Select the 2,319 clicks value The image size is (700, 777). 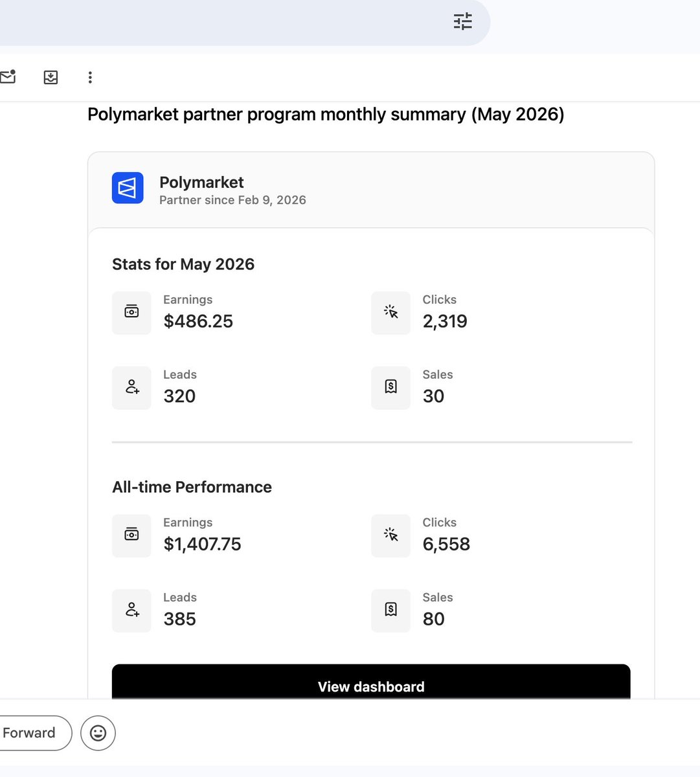tap(445, 321)
